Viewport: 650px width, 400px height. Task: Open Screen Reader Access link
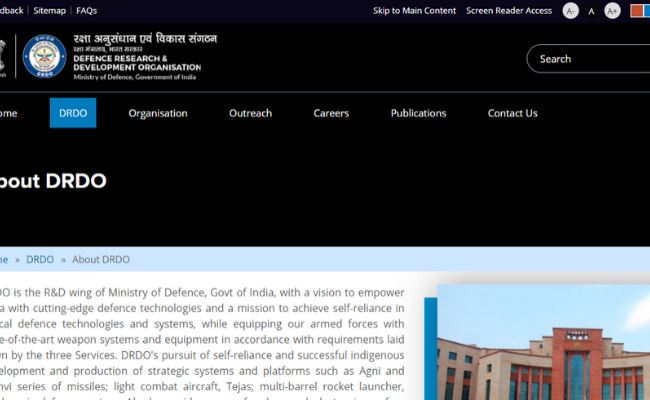(x=509, y=11)
